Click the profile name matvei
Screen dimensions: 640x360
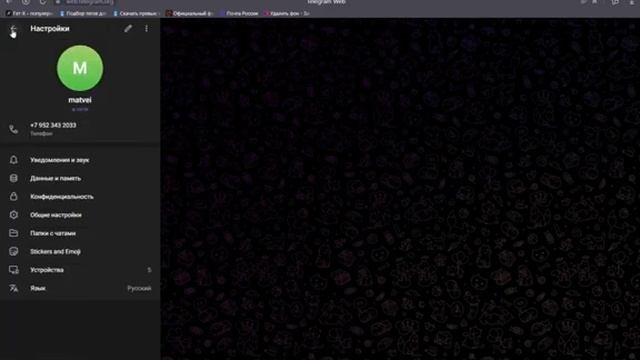tap(80, 100)
